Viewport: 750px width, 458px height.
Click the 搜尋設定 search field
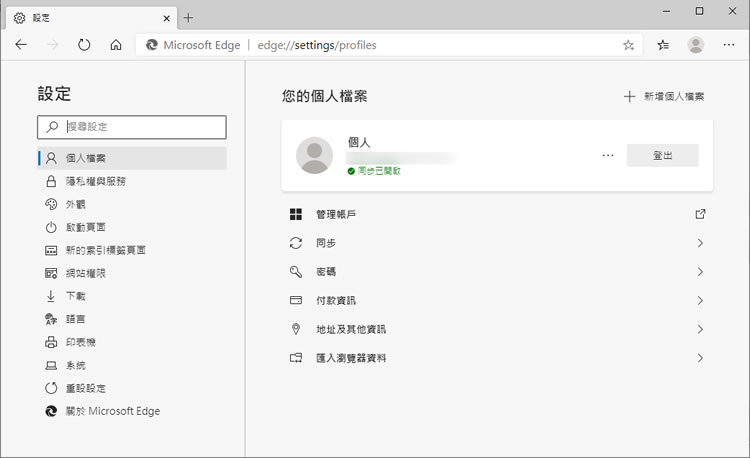tap(132, 127)
